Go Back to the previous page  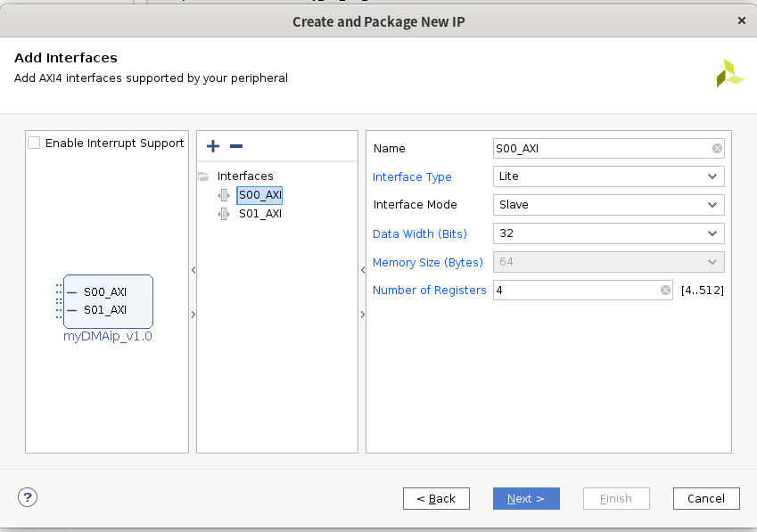[x=436, y=499]
